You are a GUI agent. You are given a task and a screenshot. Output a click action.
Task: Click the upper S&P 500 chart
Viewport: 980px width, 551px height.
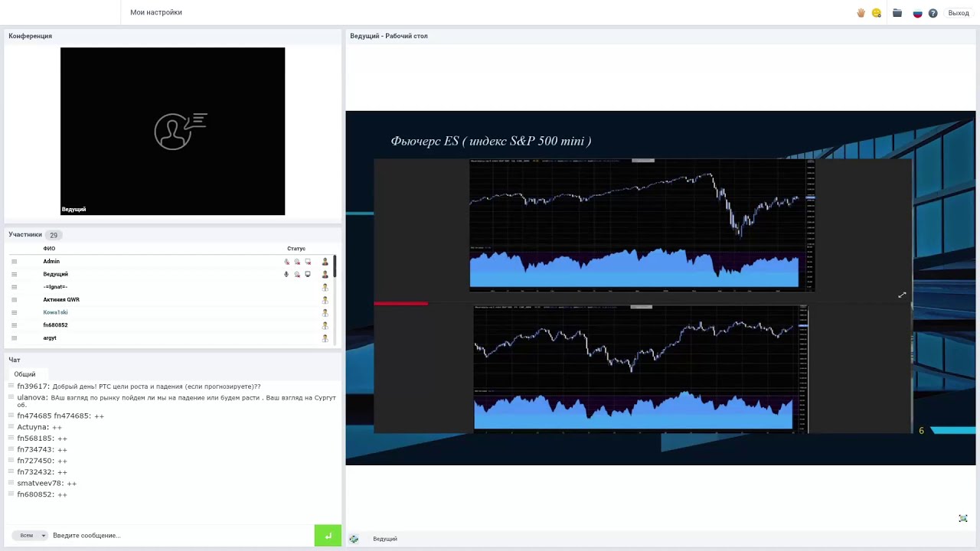point(642,225)
